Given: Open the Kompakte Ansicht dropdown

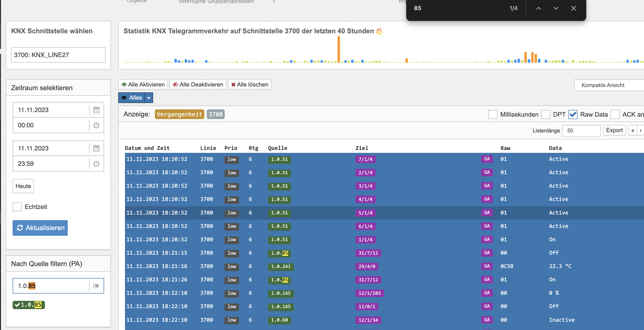Looking at the screenshot, I should (609, 85).
